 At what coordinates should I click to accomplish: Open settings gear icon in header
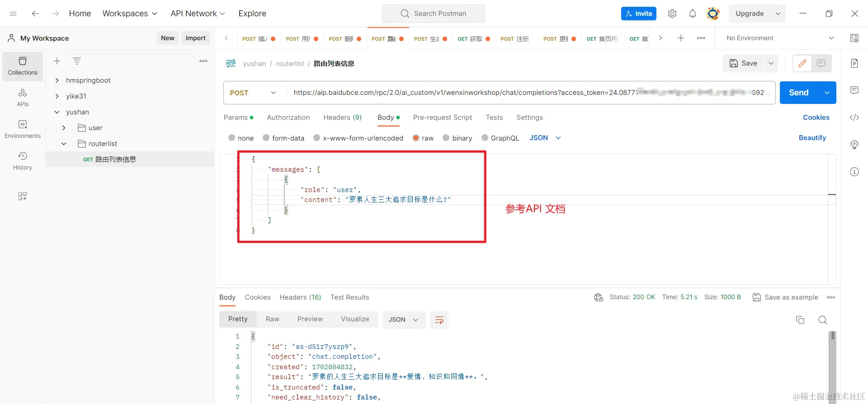pyautogui.click(x=672, y=14)
